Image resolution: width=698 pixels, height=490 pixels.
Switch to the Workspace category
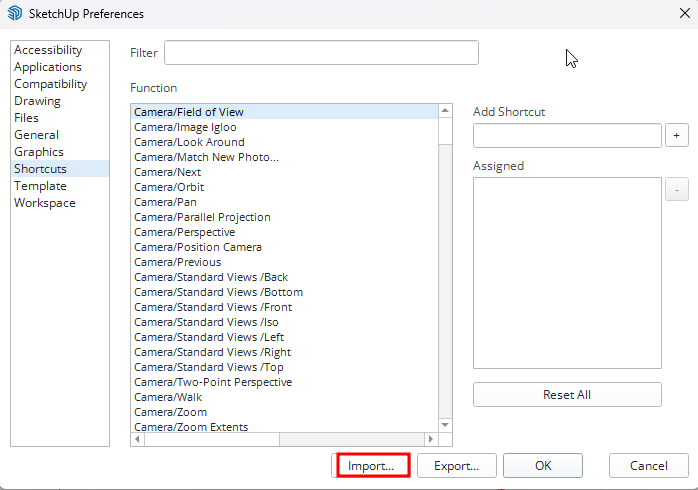tap(60, 203)
